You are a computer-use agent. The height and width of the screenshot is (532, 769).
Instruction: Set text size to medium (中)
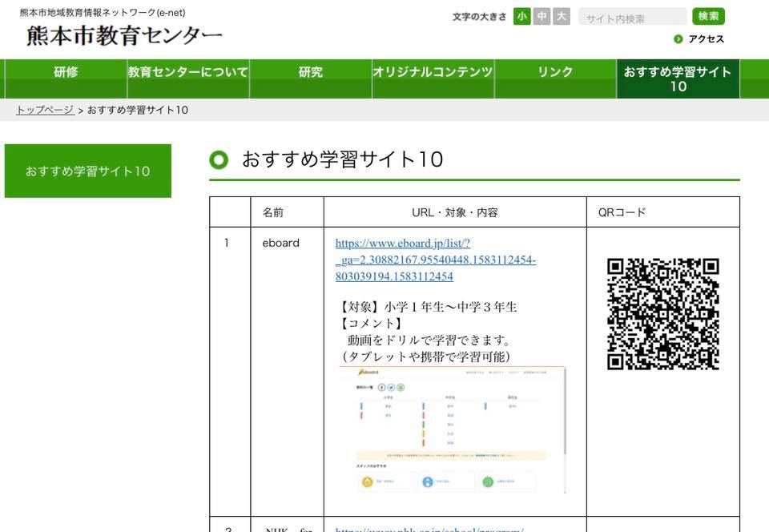542,17
